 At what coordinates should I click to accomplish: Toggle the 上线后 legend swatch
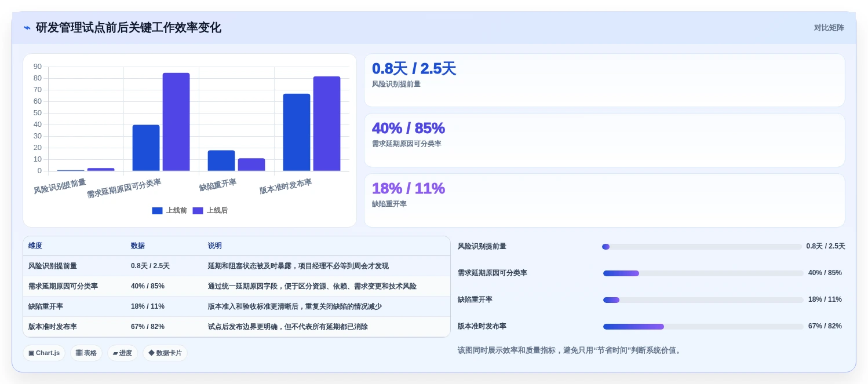click(198, 211)
